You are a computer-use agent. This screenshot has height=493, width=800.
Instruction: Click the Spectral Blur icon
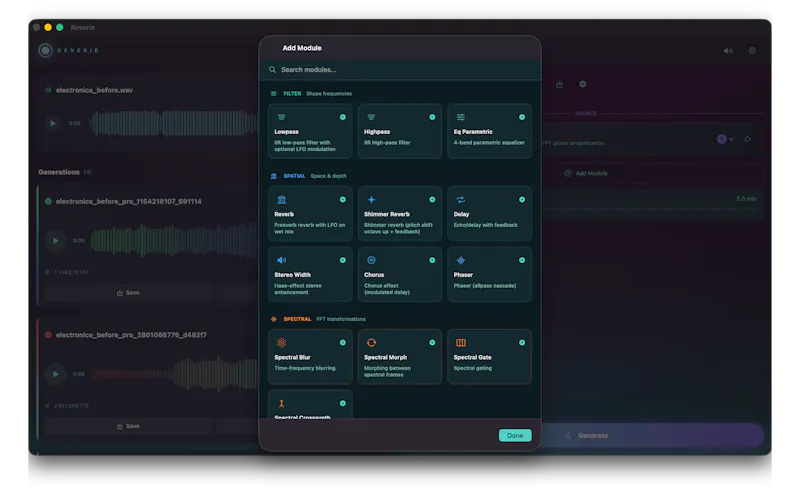point(281,342)
